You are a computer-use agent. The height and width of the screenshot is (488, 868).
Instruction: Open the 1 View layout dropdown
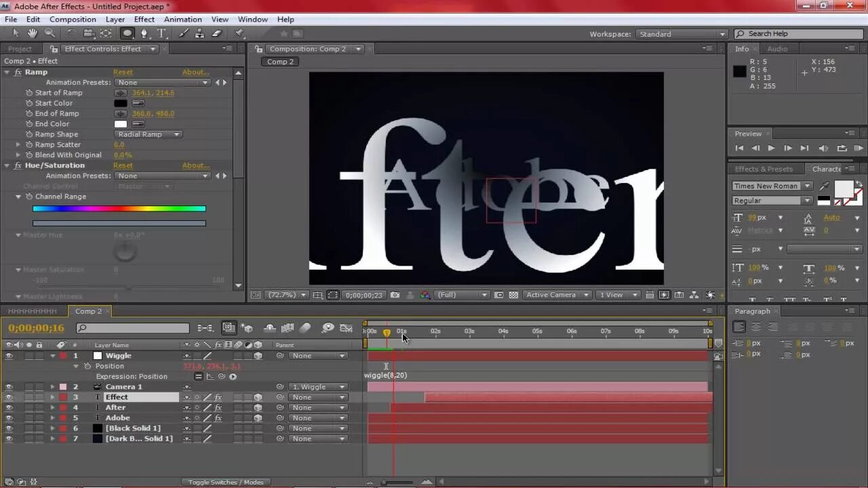pyautogui.click(x=618, y=295)
